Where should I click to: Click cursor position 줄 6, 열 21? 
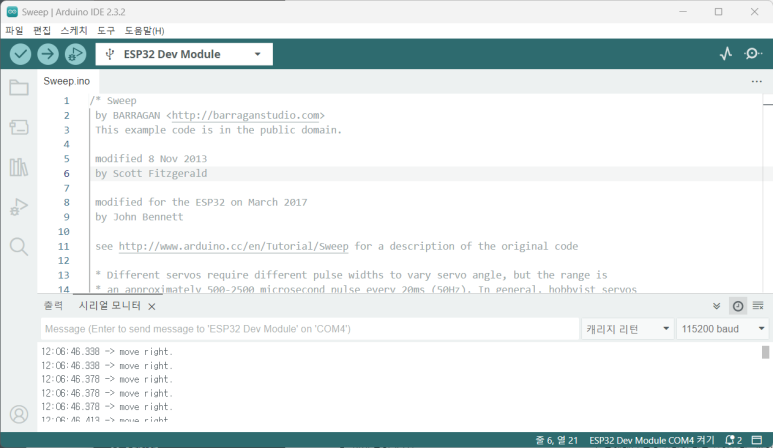click(x=557, y=440)
